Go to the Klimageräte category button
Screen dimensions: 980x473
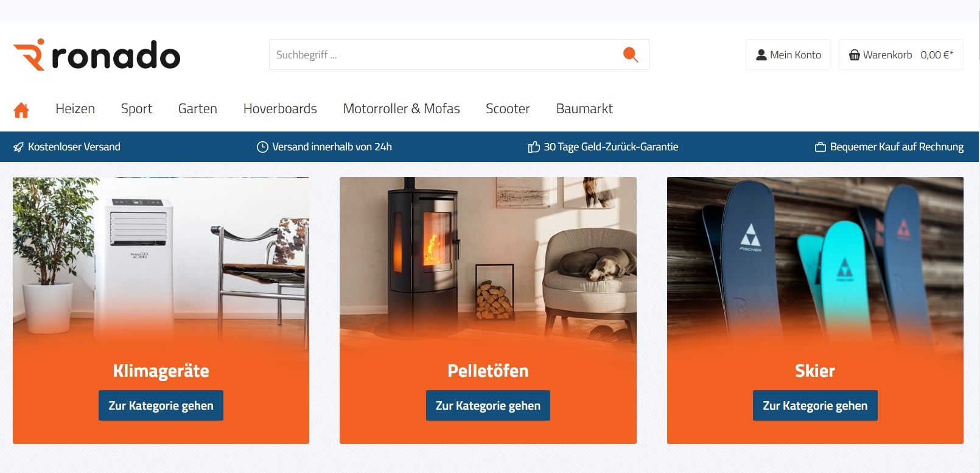coord(161,405)
